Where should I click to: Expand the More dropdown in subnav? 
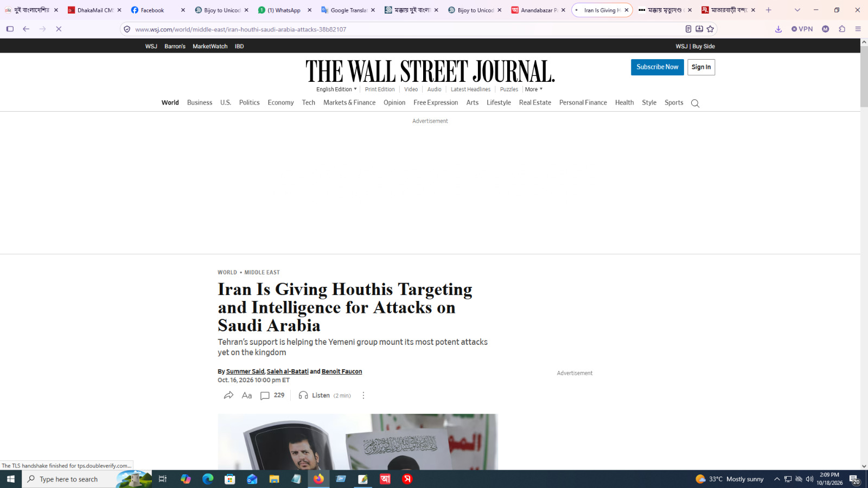[x=534, y=89]
